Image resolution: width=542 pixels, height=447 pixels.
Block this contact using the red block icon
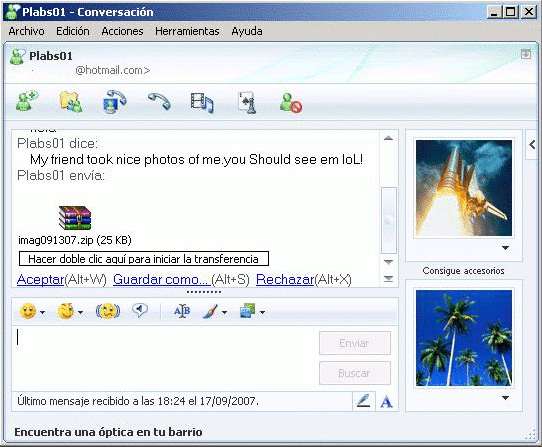(x=291, y=103)
